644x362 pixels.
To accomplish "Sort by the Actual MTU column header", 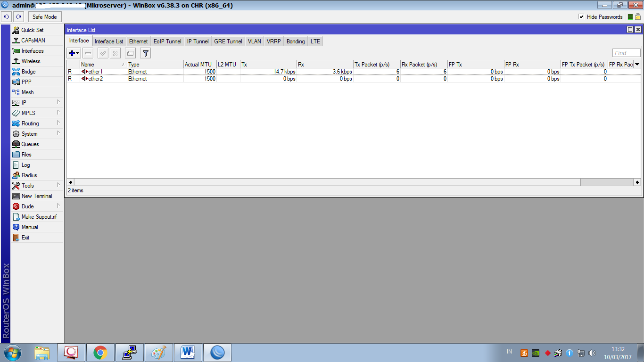I will tap(200, 65).
